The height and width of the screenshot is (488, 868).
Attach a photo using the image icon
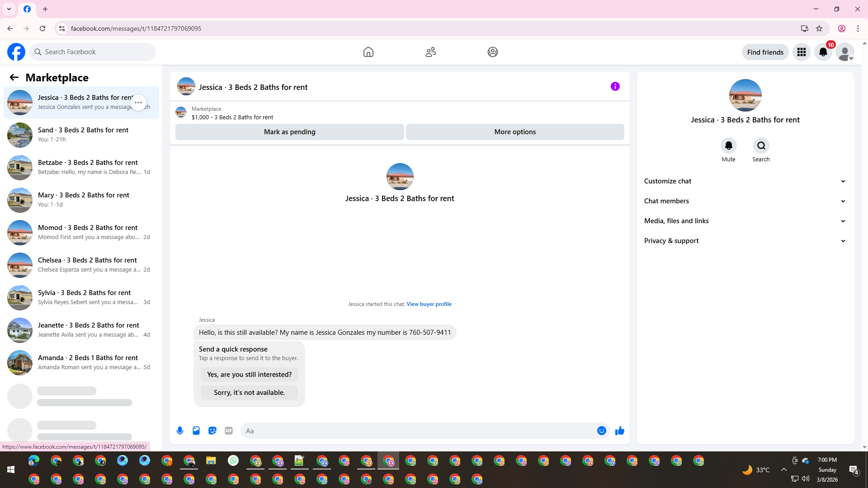point(196,431)
